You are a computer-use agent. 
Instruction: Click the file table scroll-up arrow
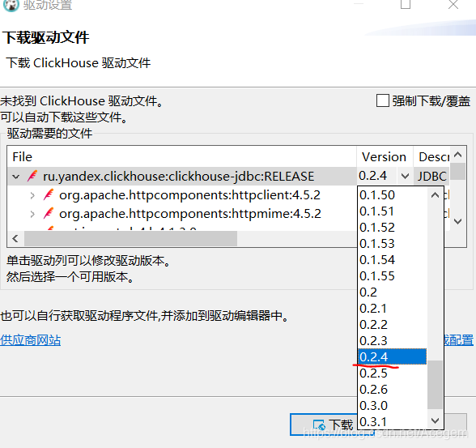[x=458, y=156]
